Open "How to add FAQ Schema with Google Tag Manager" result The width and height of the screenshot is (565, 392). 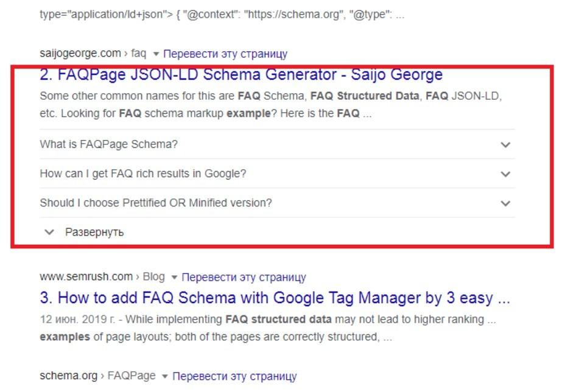[x=275, y=298]
